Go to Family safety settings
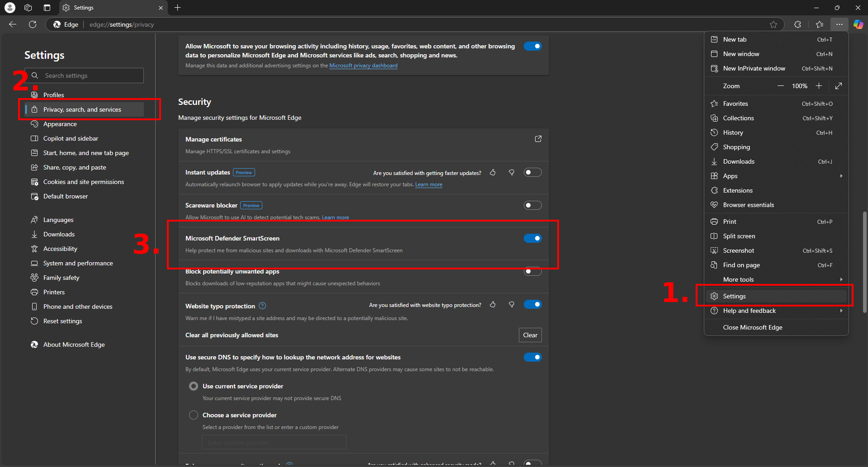Viewport: 868px width, 467px height. coord(84,278)
